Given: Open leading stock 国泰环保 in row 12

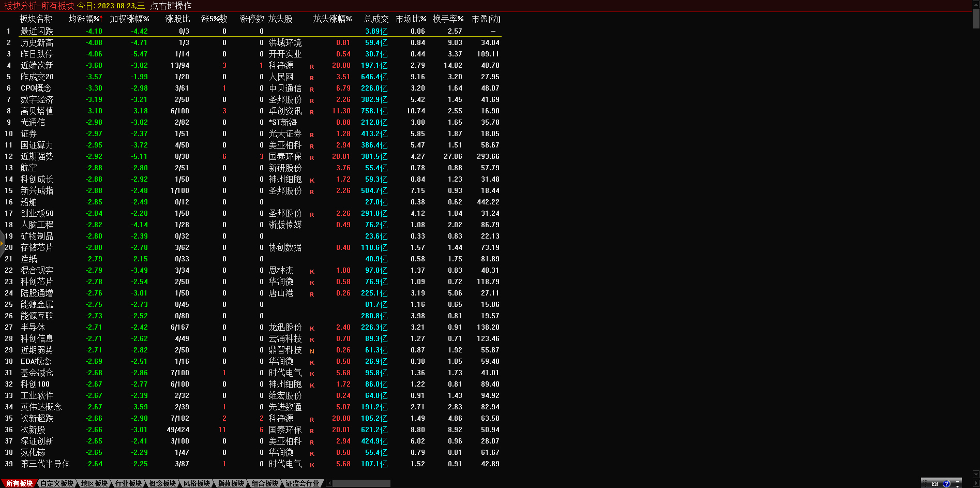Looking at the screenshot, I should (285, 156).
